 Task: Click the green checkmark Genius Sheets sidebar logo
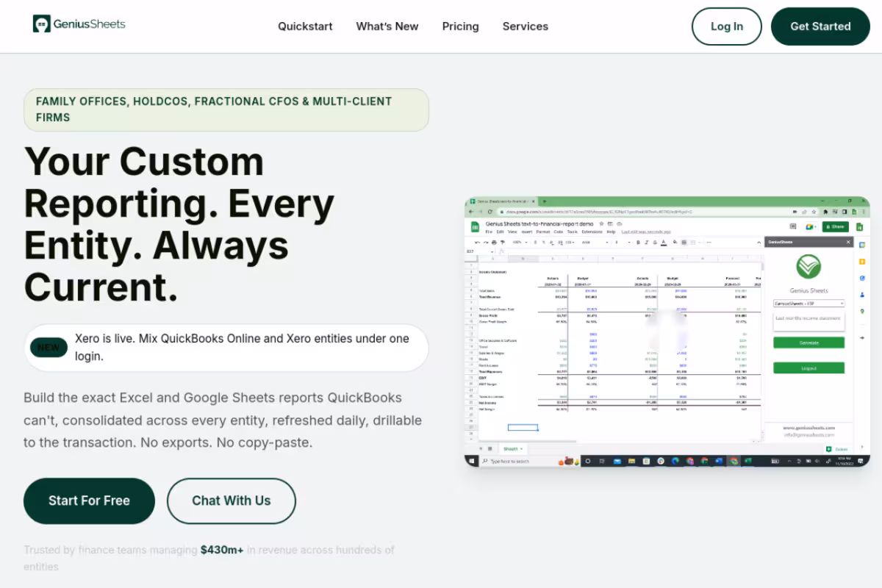click(808, 267)
